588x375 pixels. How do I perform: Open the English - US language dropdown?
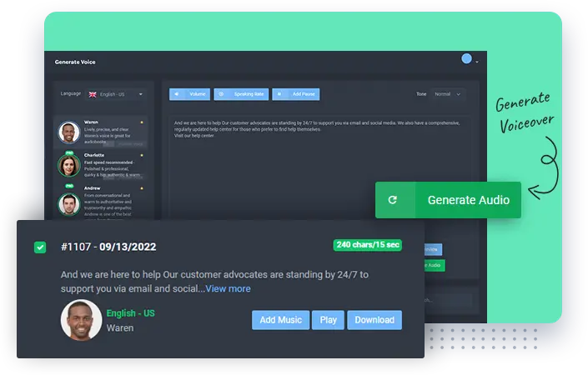tap(118, 94)
